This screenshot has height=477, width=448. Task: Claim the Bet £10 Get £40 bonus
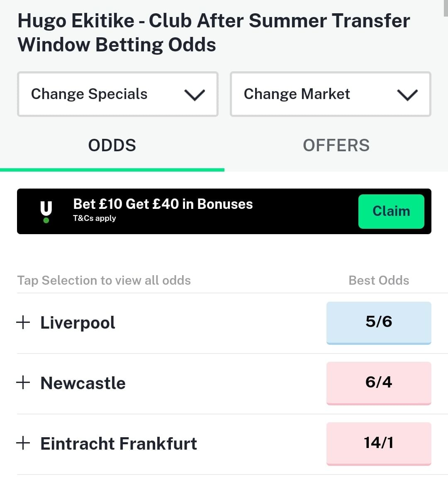(391, 211)
